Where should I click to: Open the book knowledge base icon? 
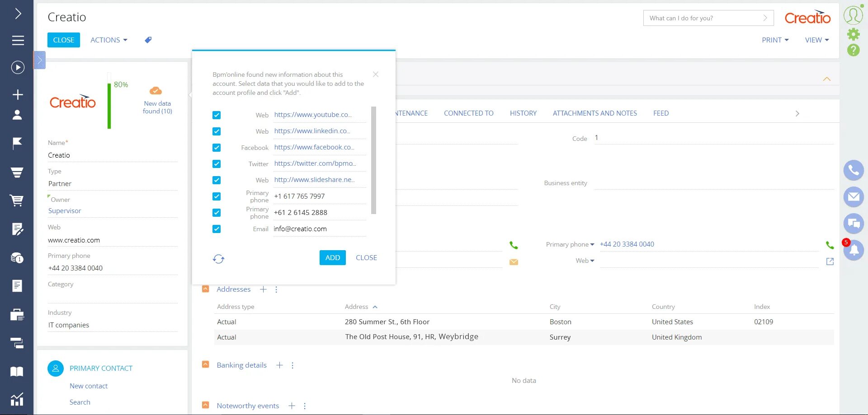[x=17, y=372]
